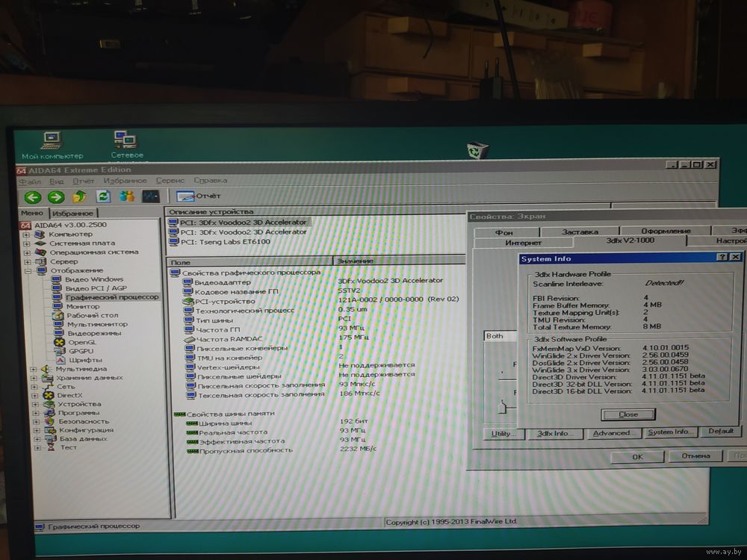Click the Рабочий стол icon in the tree

coord(58,315)
